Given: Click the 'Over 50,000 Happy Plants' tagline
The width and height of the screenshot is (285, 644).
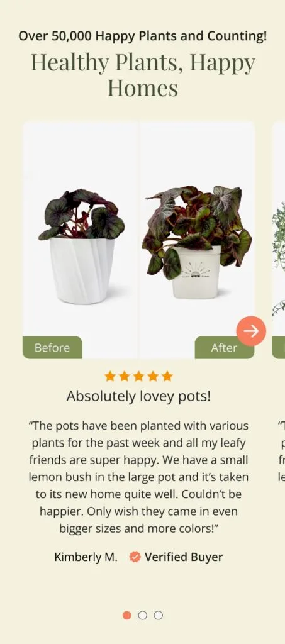Looking at the screenshot, I should point(142,36).
